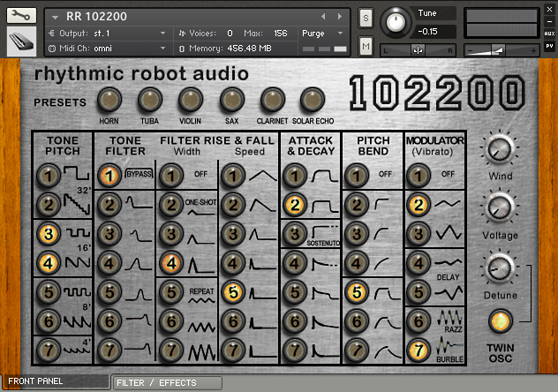Select the VIOLIN preset button
The image size is (558, 392).
(191, 100)
